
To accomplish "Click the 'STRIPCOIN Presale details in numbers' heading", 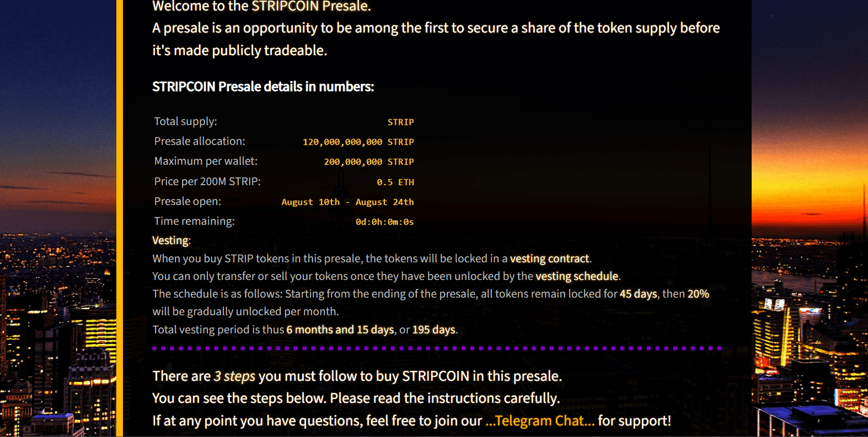I will [x=263, y=87].
